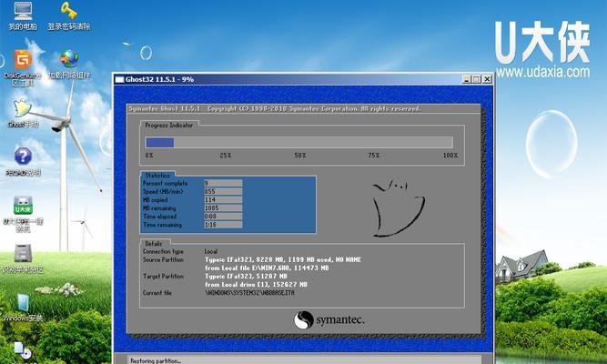Screen dimensions: 607x364
Task: Close the Ghost32 window
Action: pos(487,79)
